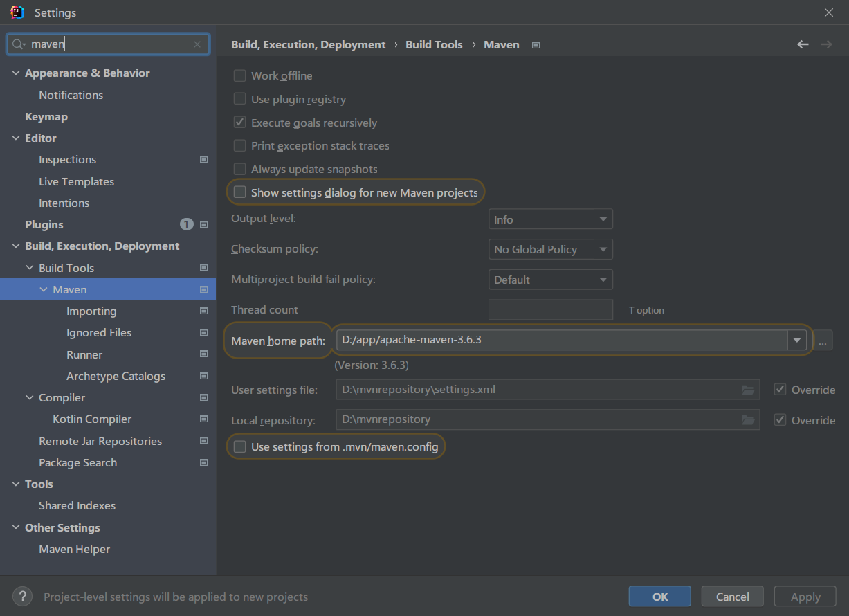Enable Work offline checkbox
This screenshot has width=849, height=616.
[x=239, y=75]
